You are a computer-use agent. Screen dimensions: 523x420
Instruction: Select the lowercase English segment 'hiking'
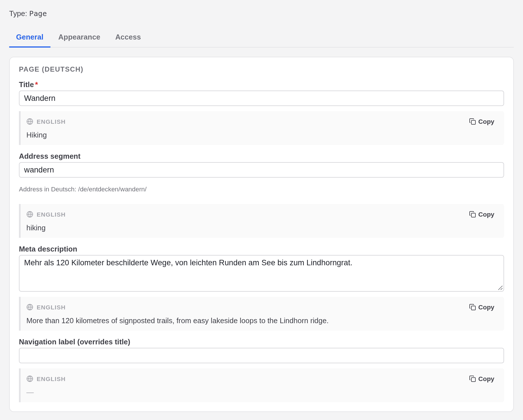(x=36, y=228)
